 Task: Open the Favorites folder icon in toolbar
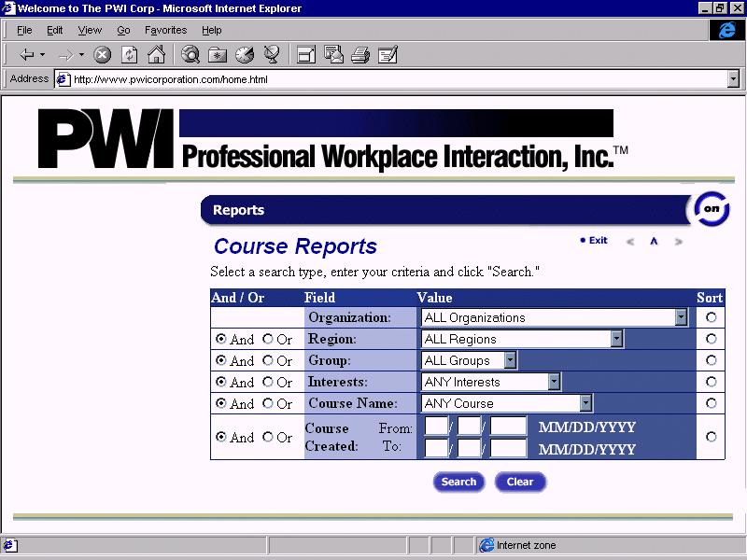218,55
